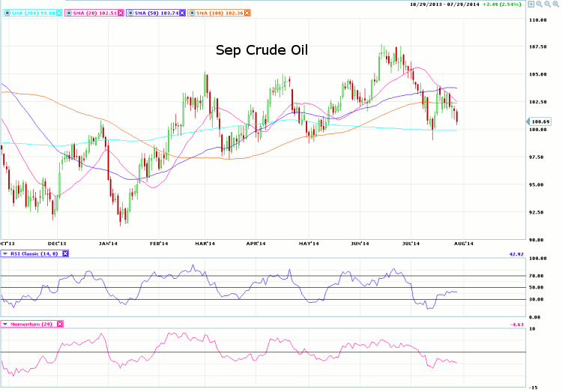
Task: Click the second magnifier zoom icon
Action: [x=547, y=4]
